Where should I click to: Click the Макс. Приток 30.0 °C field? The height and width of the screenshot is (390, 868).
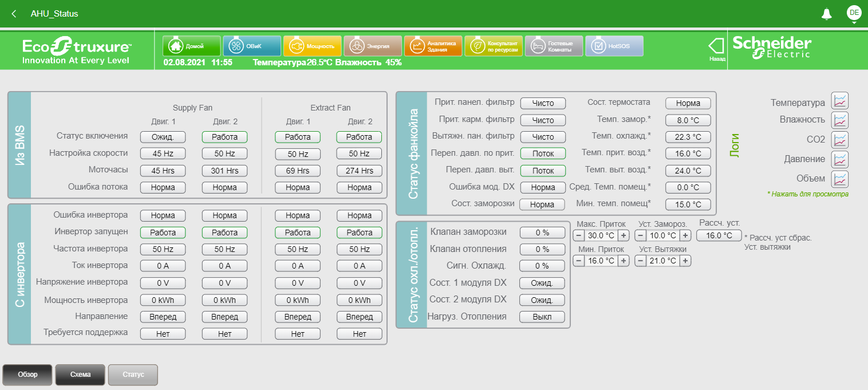tap(601, 235)
